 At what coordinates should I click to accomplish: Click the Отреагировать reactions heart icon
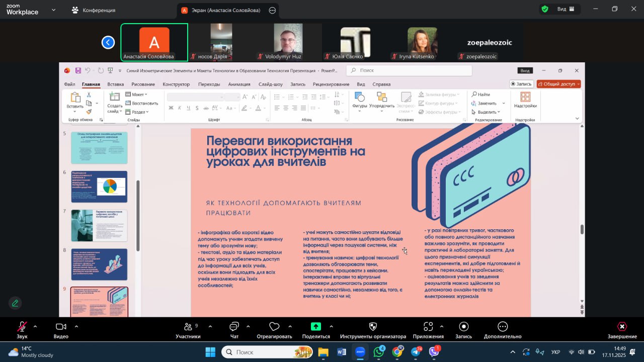274,327
